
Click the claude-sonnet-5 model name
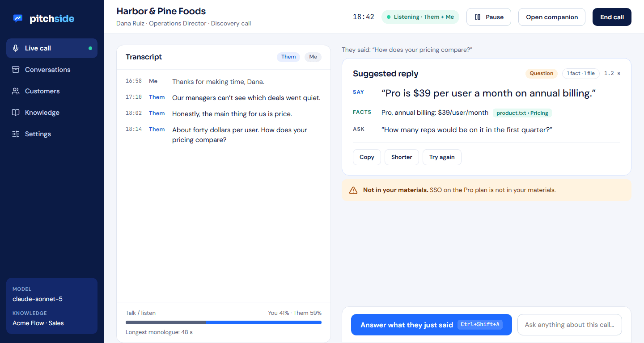click(38, 299)
